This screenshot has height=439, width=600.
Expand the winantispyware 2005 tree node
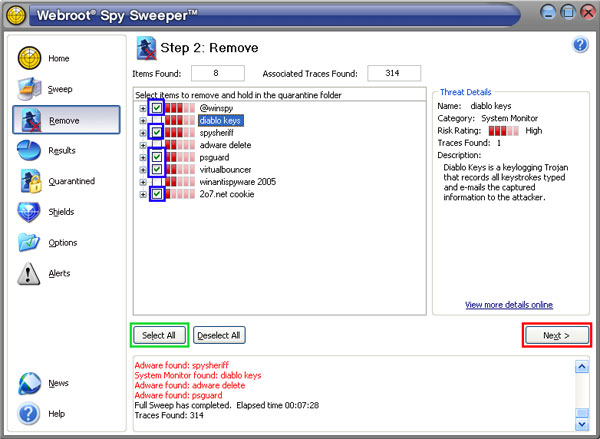click(x=143, y=182)
